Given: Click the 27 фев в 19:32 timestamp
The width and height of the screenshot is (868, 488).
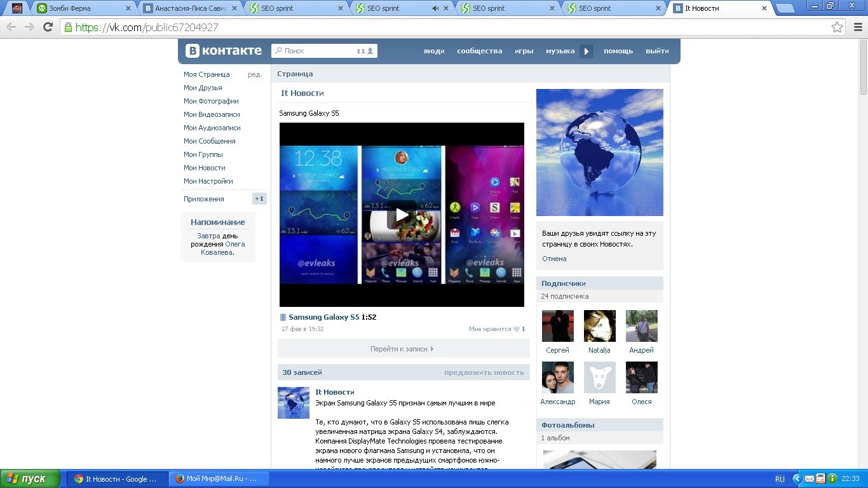Looking at the screenshot, I should 302,329.
